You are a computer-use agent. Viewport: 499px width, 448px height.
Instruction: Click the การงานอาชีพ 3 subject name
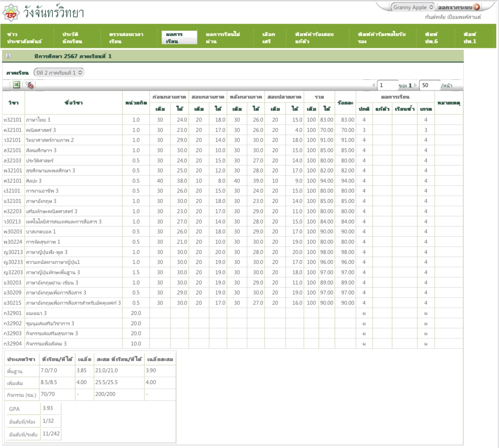pos(42,191)
